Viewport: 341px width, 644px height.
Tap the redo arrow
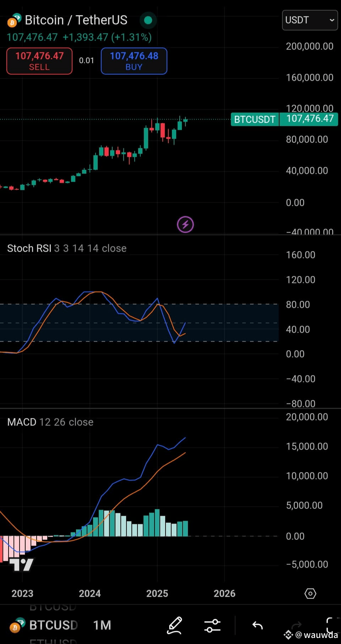[296, 625]
